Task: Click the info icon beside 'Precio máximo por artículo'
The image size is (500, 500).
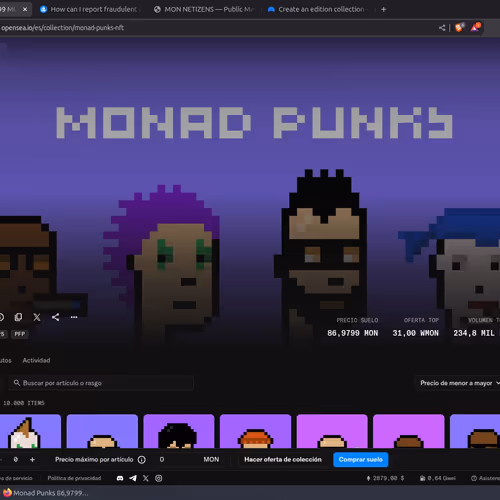Action: 142,460
